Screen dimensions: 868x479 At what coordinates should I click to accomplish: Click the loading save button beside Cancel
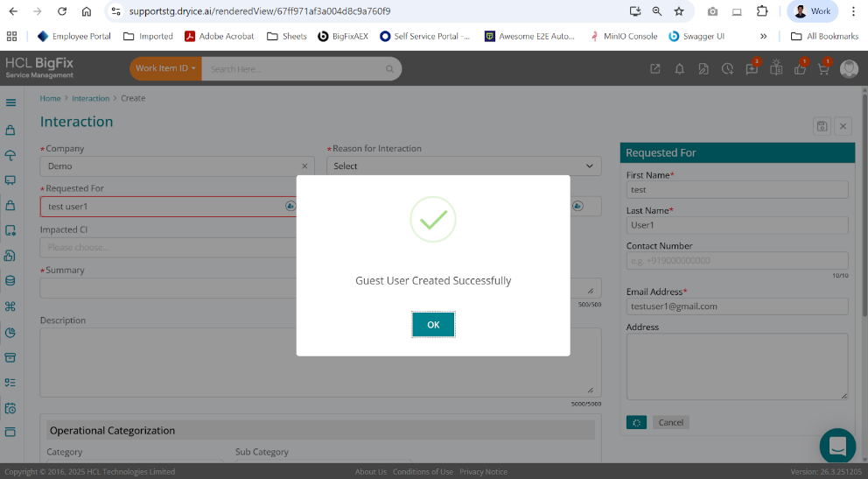pyautogui.click(x=636, y=422)
